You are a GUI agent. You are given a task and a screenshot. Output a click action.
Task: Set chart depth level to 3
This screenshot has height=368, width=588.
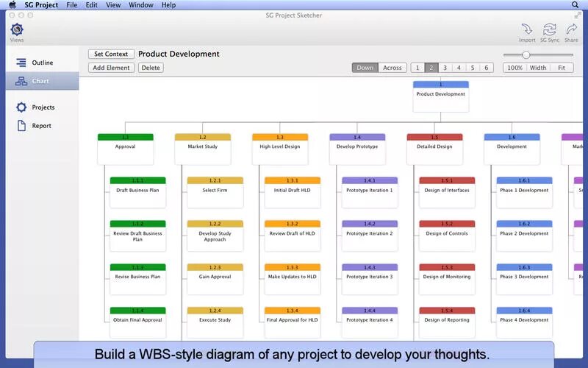pos(445,68)
